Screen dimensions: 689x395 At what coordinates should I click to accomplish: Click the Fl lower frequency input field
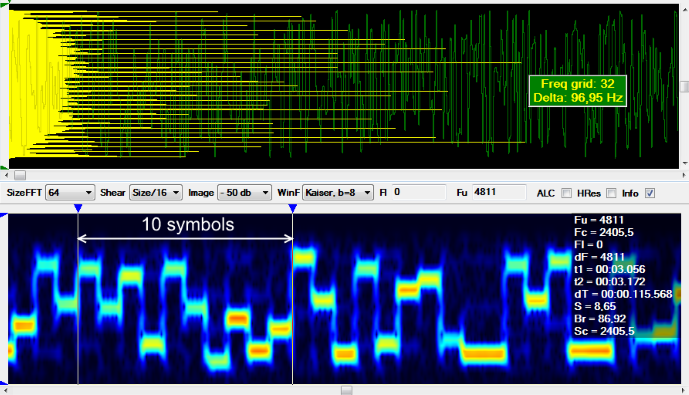(x=418, y=192)
